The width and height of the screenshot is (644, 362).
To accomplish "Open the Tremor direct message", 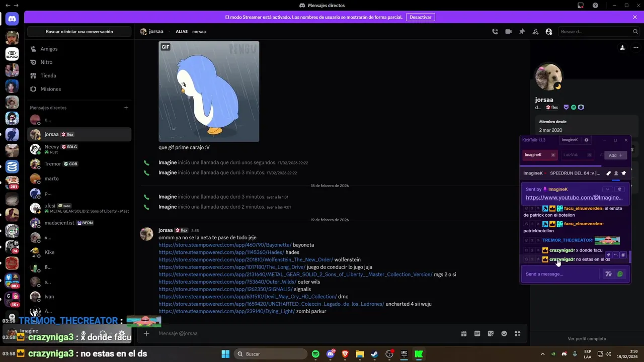I will [79, 164].
